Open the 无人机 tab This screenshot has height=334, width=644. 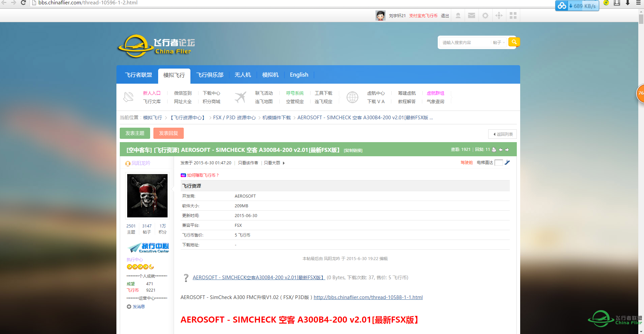[243, 75]
